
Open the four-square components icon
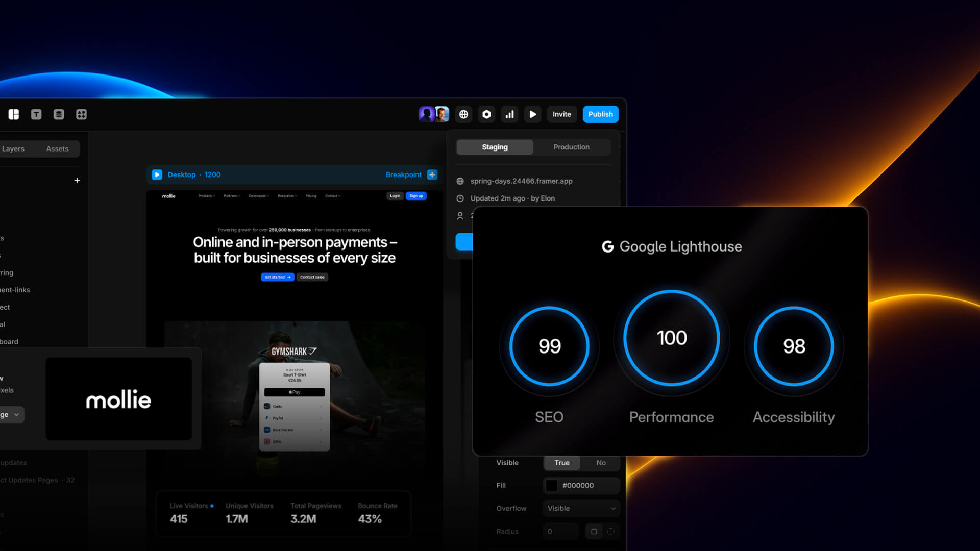[81, 114]
